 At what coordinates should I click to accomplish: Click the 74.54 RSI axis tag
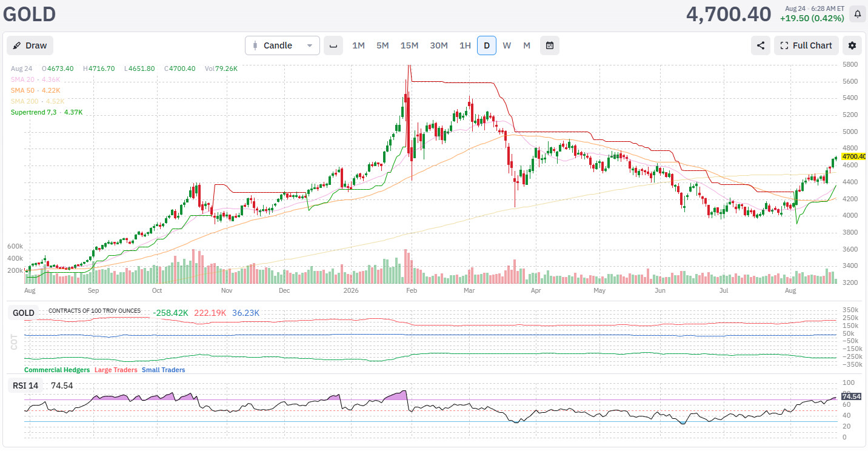tap(852, 396)
